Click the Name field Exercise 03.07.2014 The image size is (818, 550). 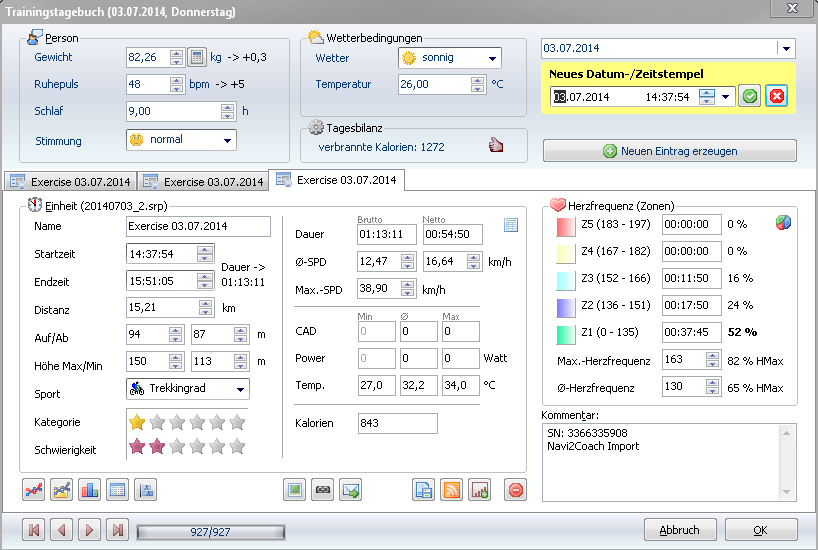198,226
